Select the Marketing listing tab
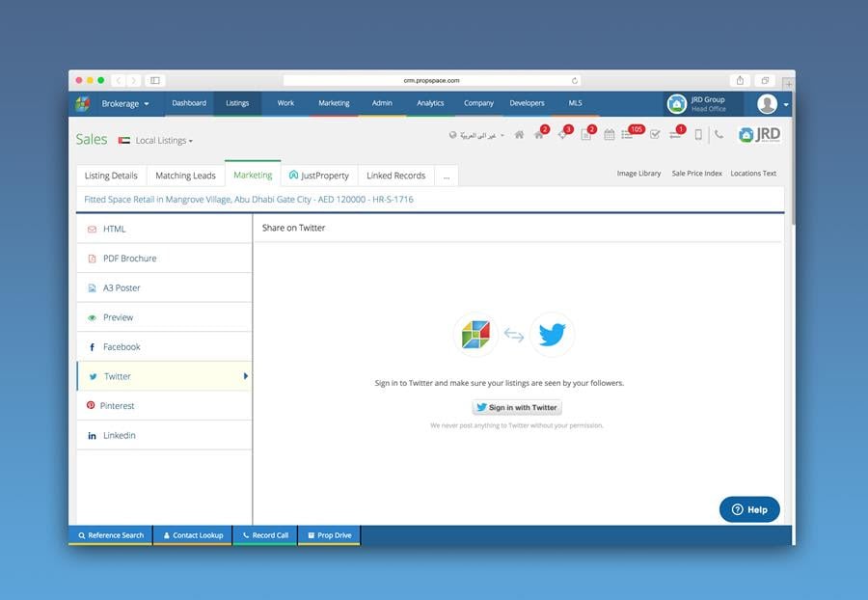Viewport: 868px width, 600px height. click(253, 175)
